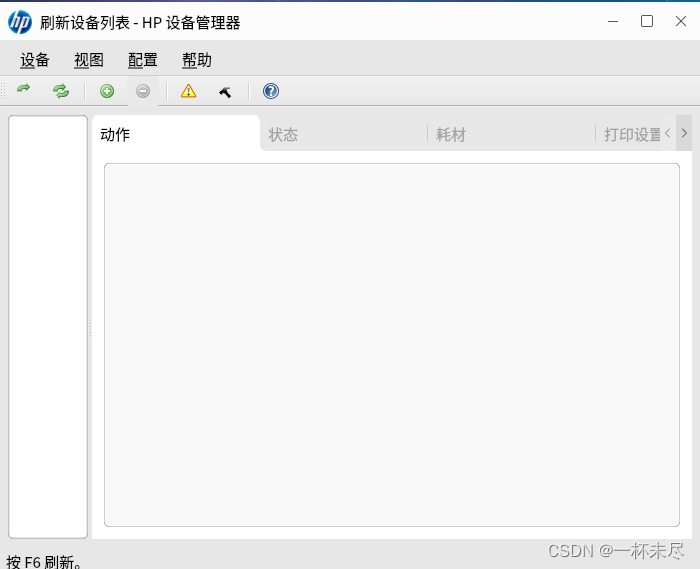Select the 动作 tab
Viewport: 700px width, 569px height.
point(176,134)
